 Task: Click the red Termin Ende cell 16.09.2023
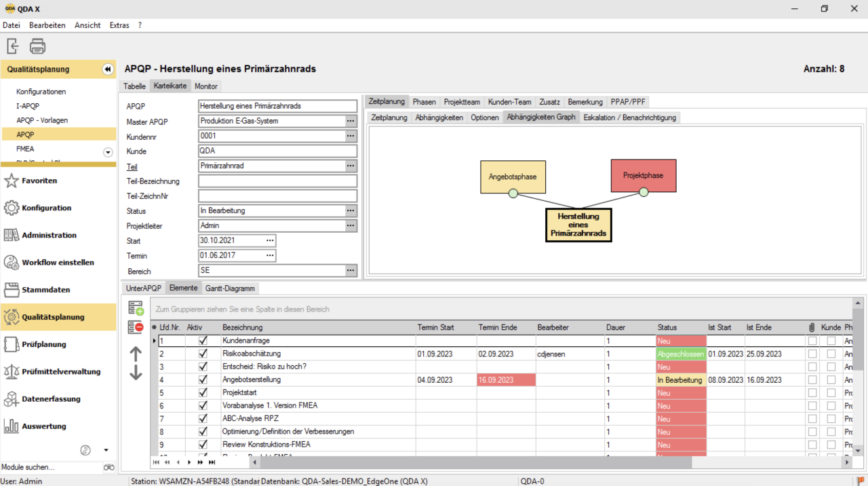(506, 380)
